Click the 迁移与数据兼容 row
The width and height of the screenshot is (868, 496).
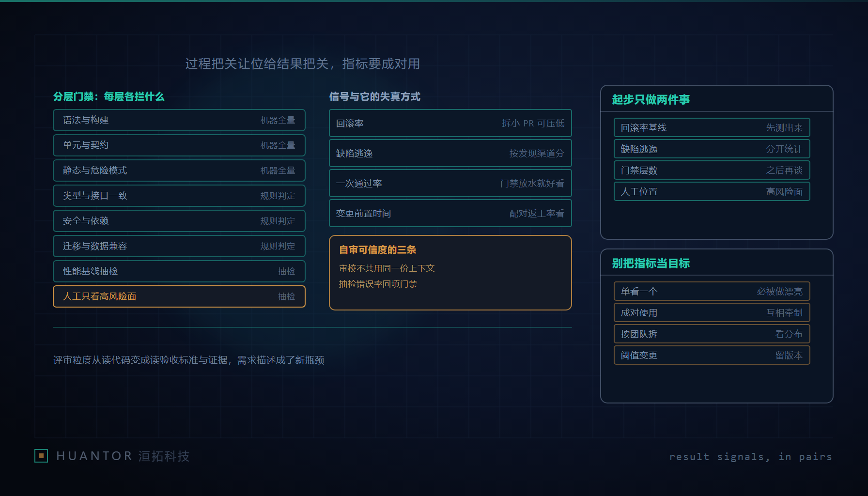click(179, 246)
